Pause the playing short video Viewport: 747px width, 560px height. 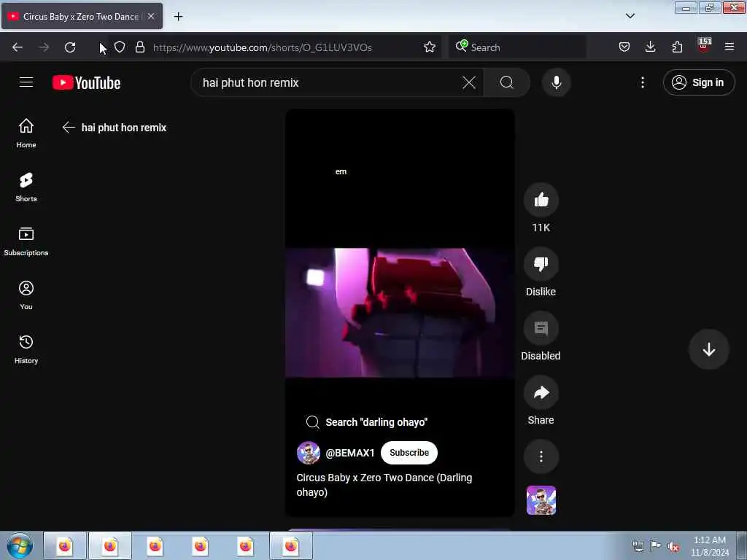[x=399, y=312]
